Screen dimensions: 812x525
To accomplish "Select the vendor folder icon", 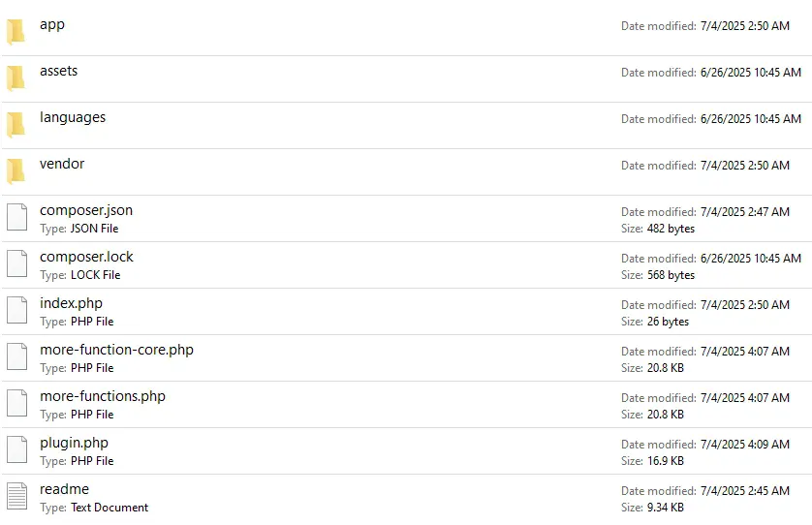I will coord(16,170).
